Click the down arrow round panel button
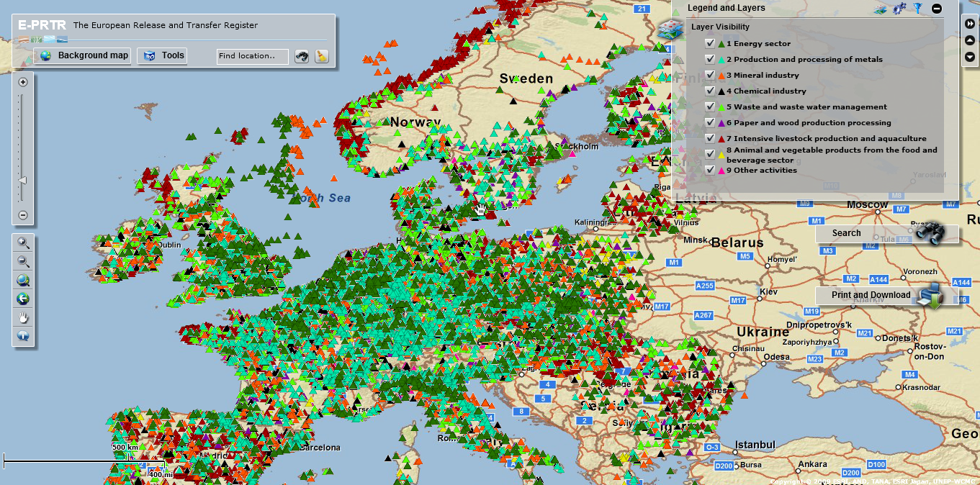 [970, 56]
